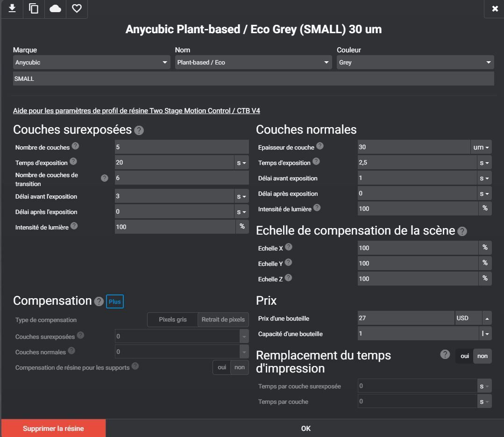The image size is (504, 437).
Task: Open the Marque dropdown showing Anycubic
Action: [92, 62]
